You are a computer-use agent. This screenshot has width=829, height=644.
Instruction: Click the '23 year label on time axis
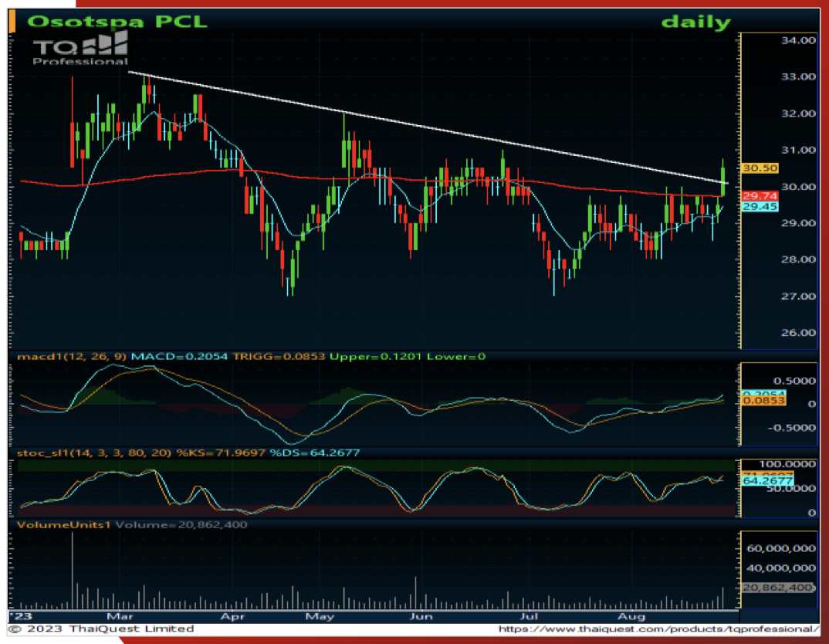(22, 616)
